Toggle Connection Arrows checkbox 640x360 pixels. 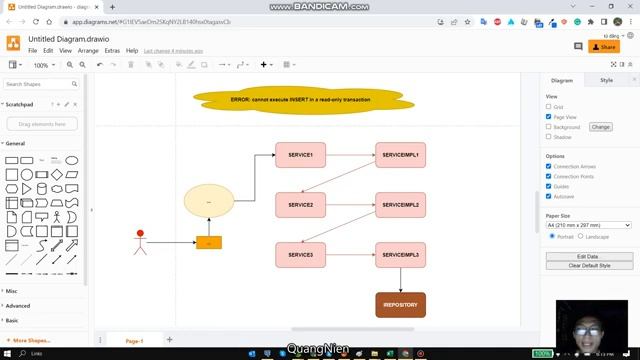pyautogui.click(x=549, y=166)
